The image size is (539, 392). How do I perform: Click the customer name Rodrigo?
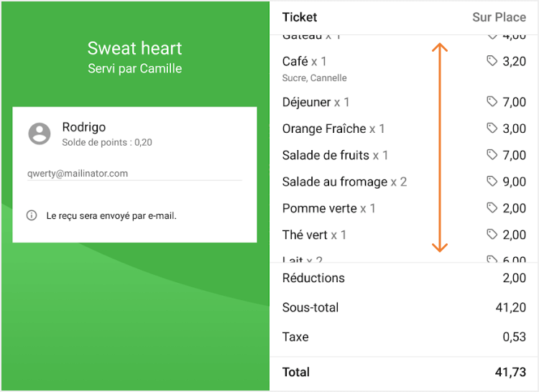tap(84, 127)
